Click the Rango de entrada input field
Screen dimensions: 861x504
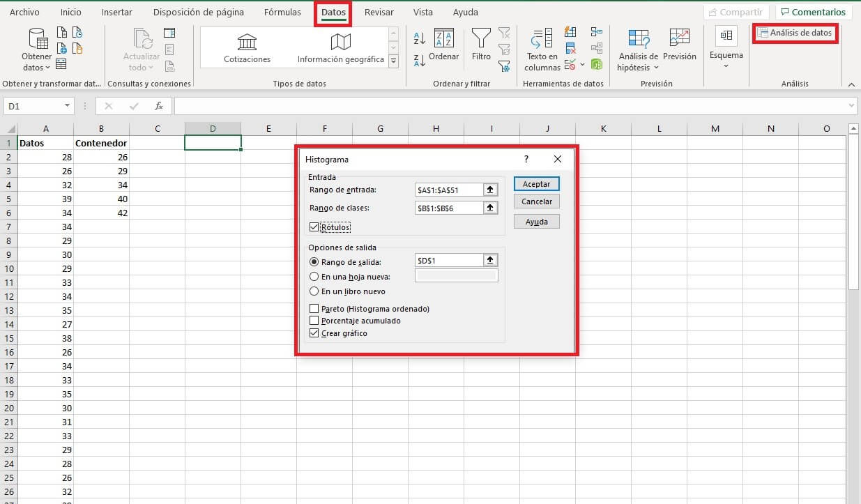448,190
